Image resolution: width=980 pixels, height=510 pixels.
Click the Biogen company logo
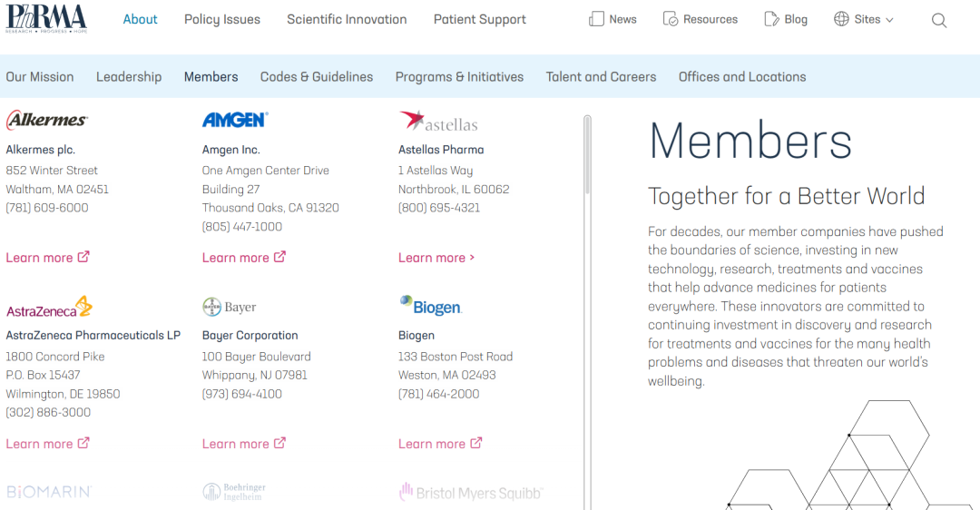(430, 306)
